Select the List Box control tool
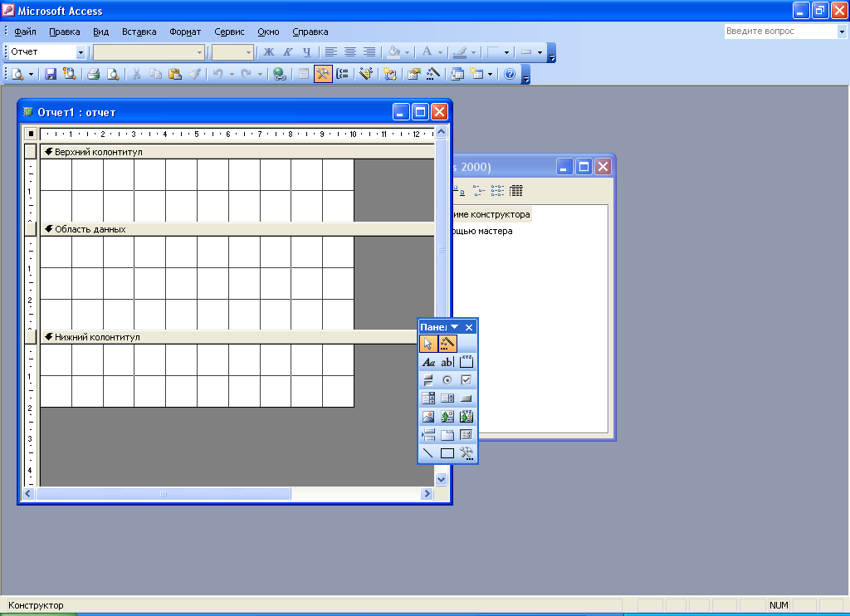The image size is (850, 616). tap(447, 398)
